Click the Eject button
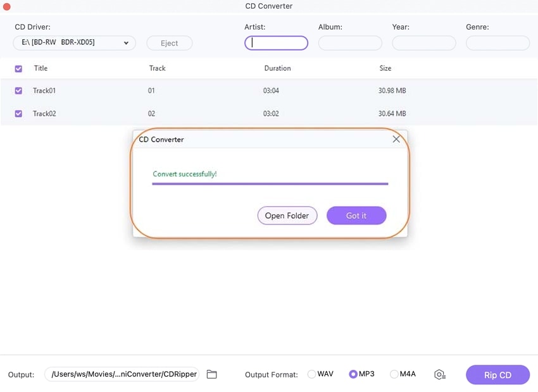Image resolution: width=538 pixels, height=392 pixels. [x=170, y=43]
